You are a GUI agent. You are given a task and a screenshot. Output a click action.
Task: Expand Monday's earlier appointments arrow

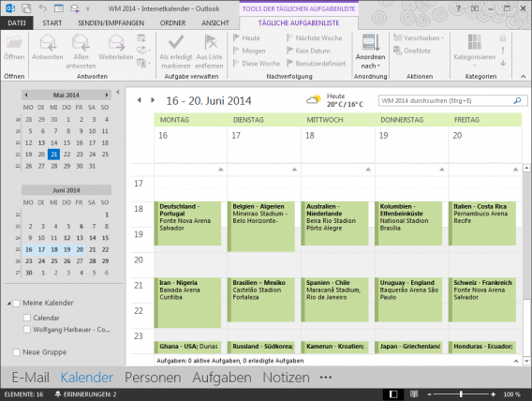220,169
